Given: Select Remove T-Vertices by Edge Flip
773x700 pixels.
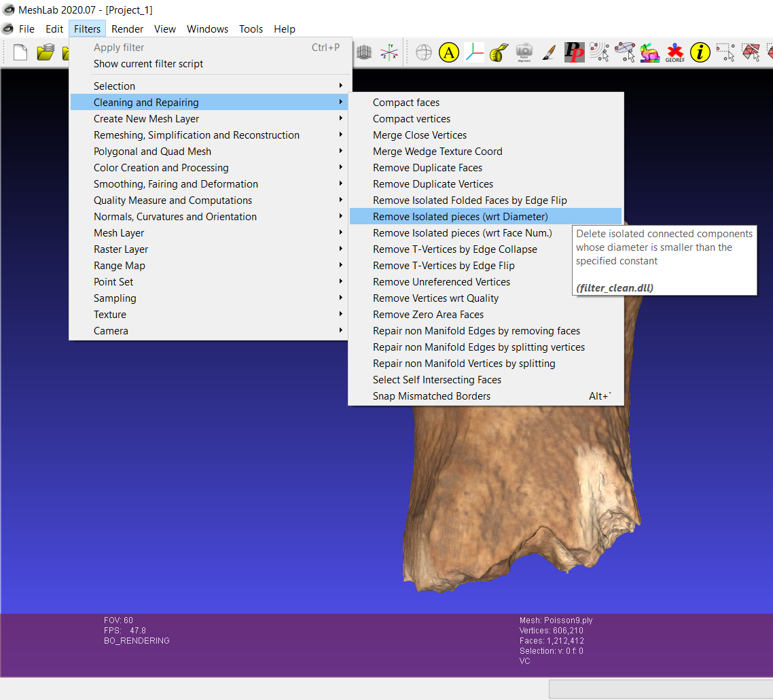Looking at the screenshot, I should pos(486,265).
